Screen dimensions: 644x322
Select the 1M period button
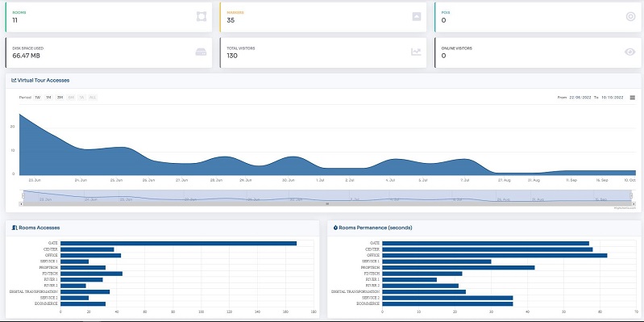[x=48, y=98]
